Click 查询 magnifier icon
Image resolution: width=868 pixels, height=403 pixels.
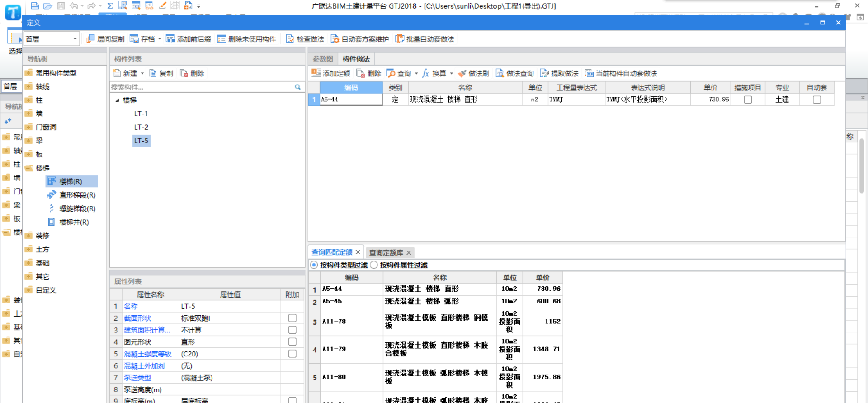coord(391,73)
